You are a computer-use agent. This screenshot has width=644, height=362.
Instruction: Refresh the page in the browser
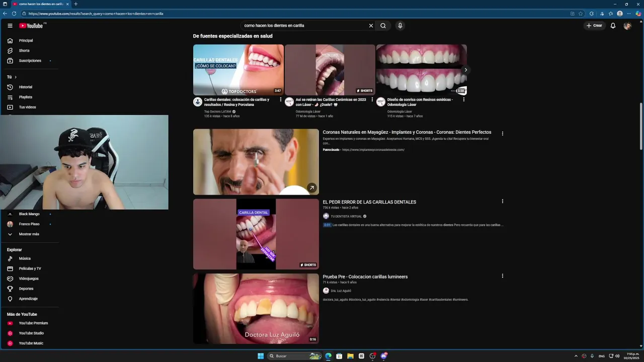pyautogui.click(x=14, y=14)
